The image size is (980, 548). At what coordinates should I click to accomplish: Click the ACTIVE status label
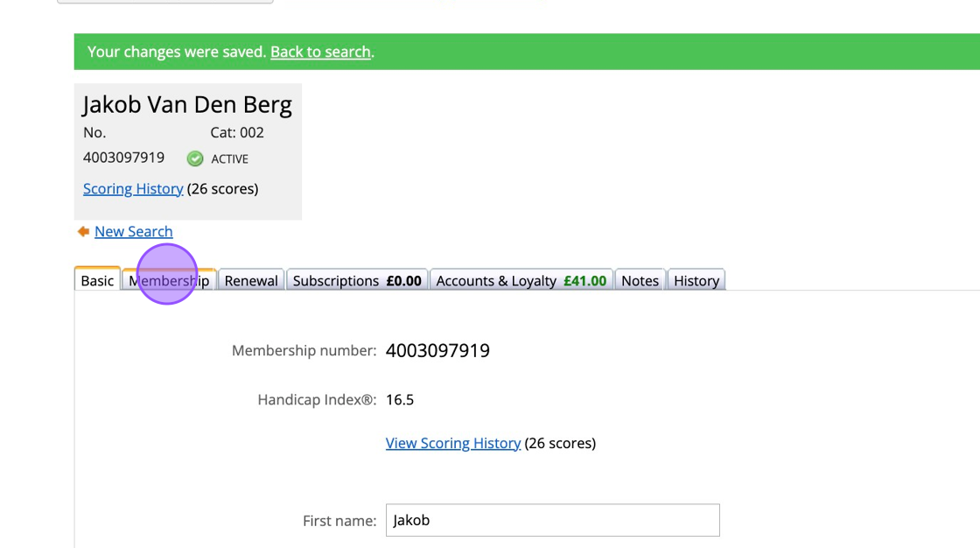pyautogui.click(x=230, y=159)
